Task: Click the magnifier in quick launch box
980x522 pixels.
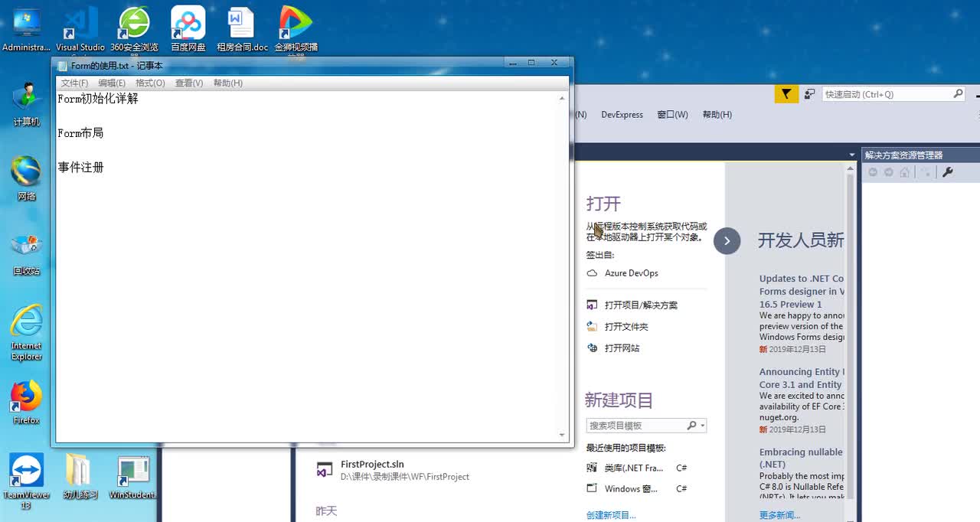Action: click(x=958, y=93)
